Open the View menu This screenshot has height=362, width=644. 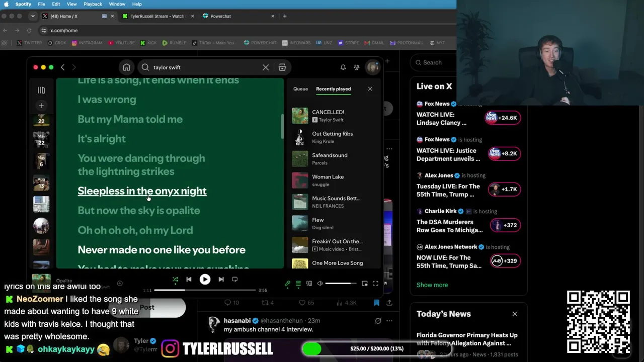coord(72,4)
